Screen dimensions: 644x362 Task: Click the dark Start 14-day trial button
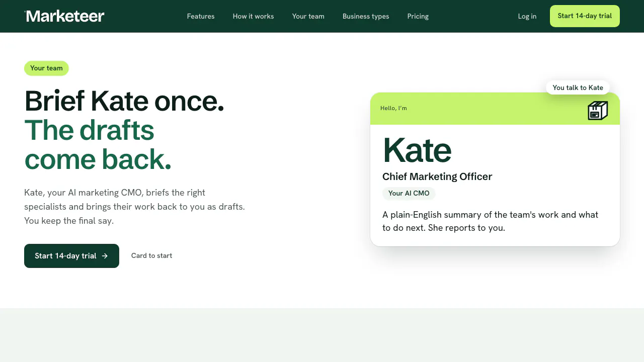(71, 256)
